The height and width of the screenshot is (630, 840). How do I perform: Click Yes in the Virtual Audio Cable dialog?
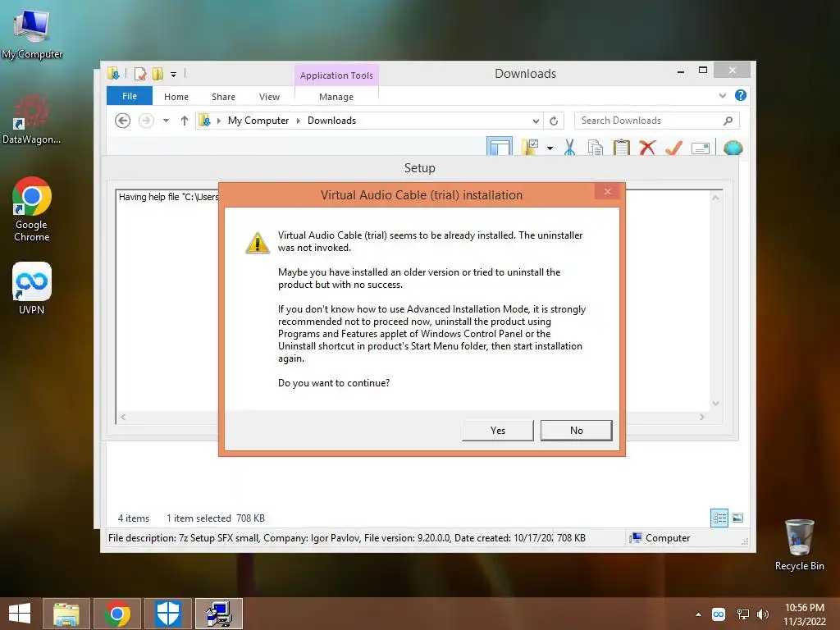click(x=497, y=430)
